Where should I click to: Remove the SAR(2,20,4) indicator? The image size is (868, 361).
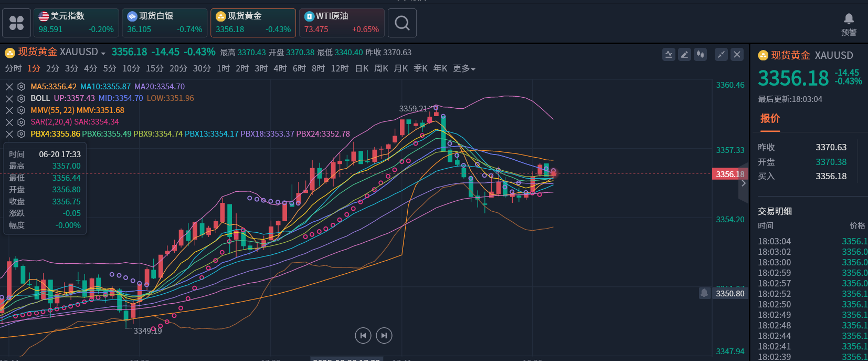[x=9, y=122]
